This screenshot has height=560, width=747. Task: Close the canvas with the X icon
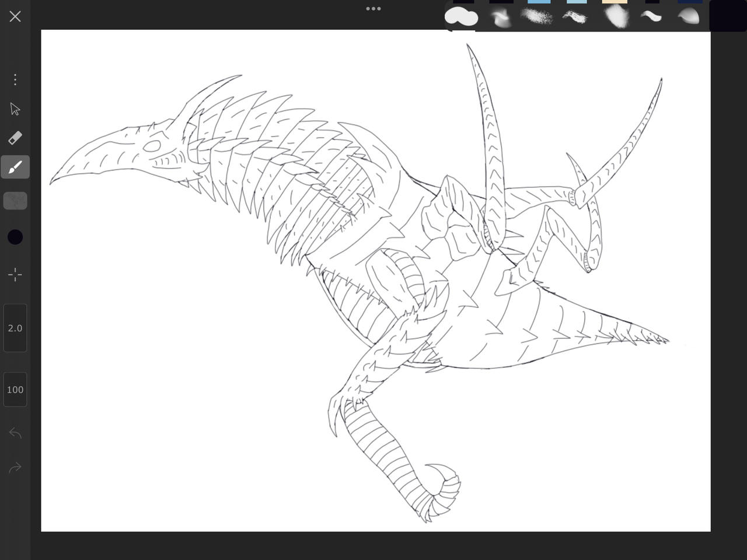pyautogui.click(x=15, y=16)
